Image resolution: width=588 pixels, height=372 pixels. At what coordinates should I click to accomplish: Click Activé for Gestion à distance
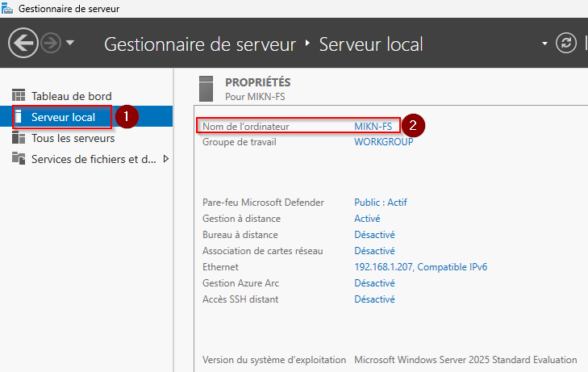click(x=367, y=219)
